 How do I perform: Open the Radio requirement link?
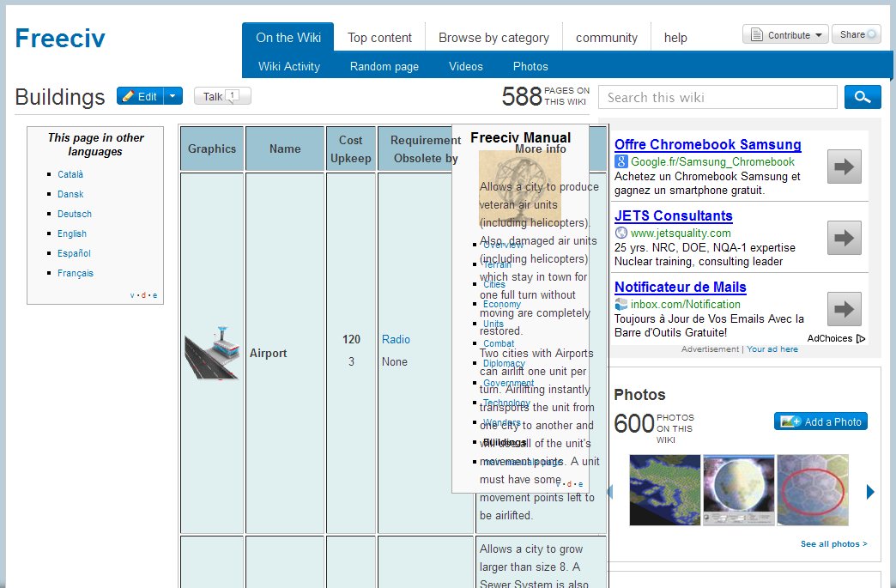(396, 339)
